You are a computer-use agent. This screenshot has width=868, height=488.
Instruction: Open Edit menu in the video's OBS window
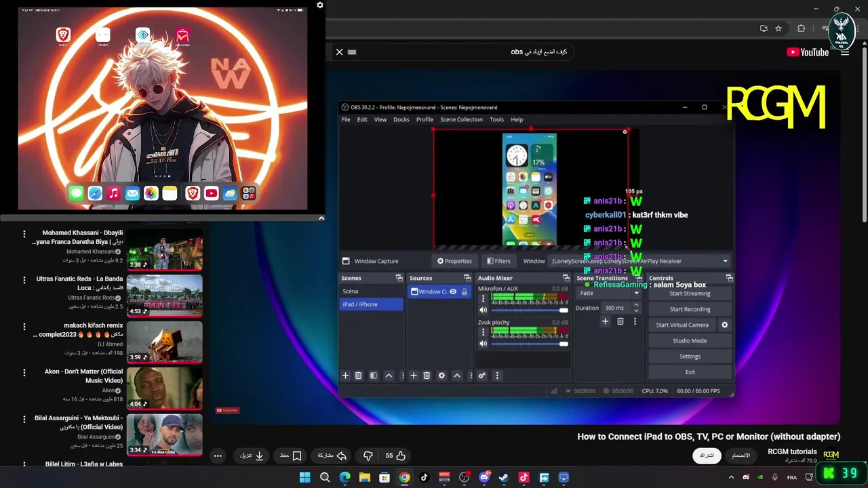point(362,119)
